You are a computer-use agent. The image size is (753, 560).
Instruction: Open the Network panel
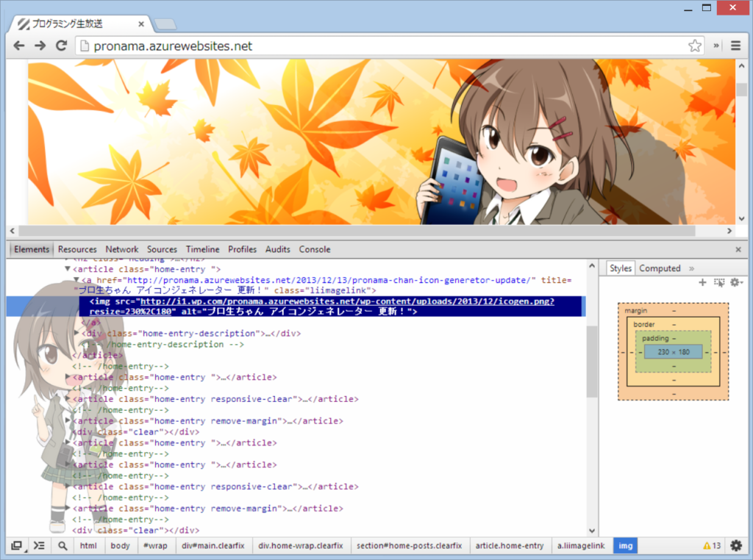click(121, 249)
